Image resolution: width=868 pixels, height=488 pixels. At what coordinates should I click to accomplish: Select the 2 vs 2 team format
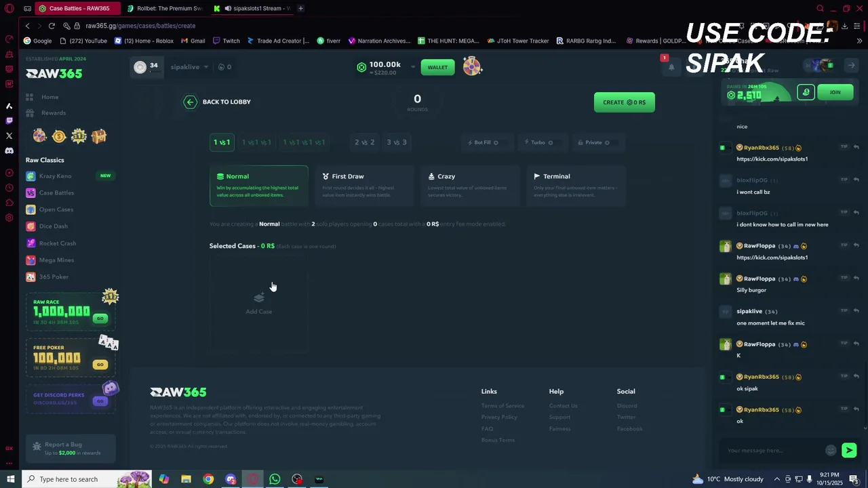pos(364,142)
